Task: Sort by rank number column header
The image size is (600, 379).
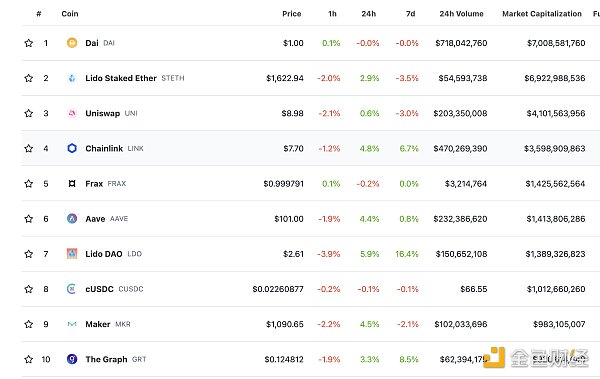Action: click(x=39, y=14)
